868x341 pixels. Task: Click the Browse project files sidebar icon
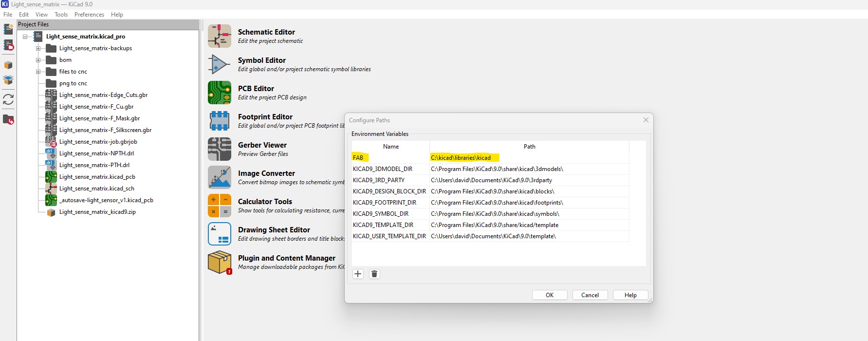click(x=8, y=119)
